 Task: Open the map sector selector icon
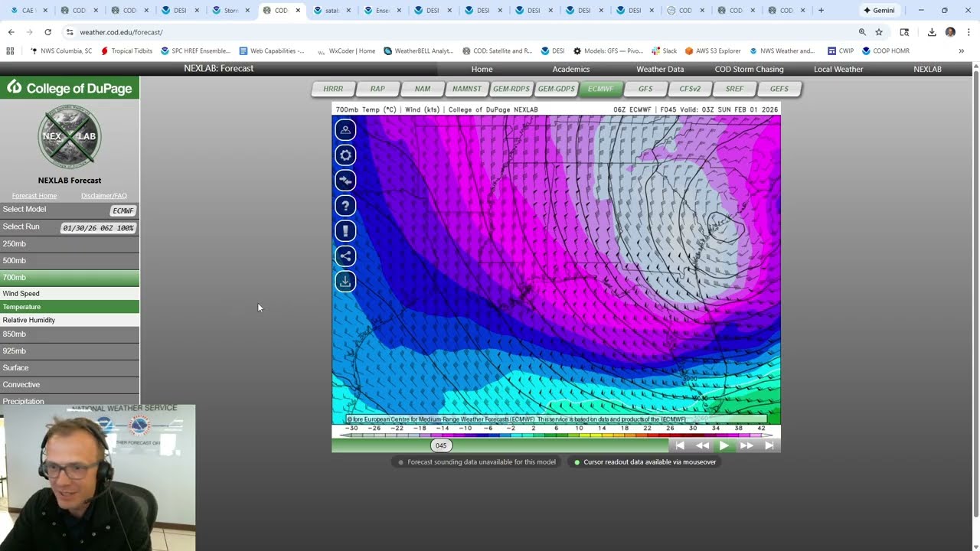tap(345, 130)
